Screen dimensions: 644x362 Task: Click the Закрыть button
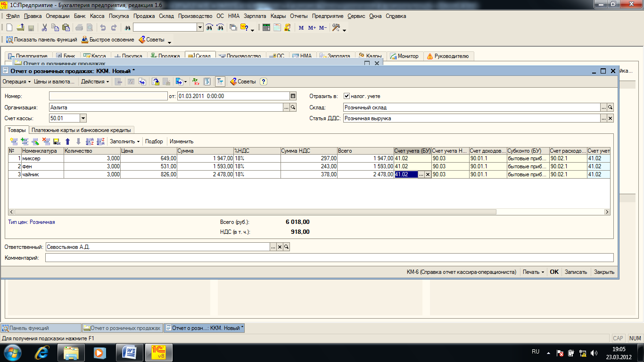[604, 272]
